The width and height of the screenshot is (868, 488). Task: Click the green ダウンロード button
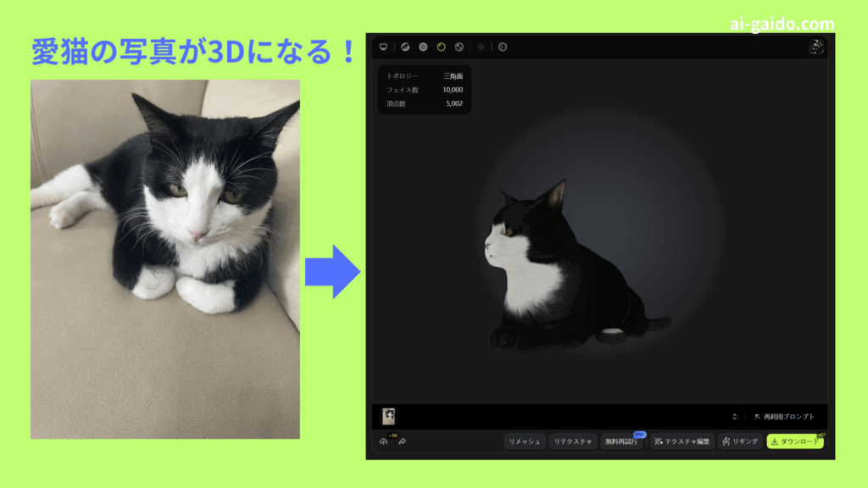coord(795,441)
